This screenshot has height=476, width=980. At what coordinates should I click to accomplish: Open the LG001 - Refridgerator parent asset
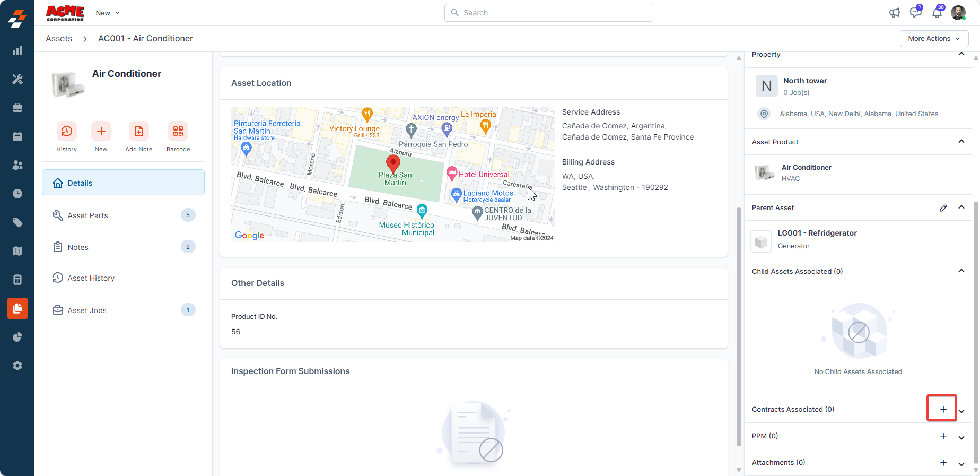point(817,233)
